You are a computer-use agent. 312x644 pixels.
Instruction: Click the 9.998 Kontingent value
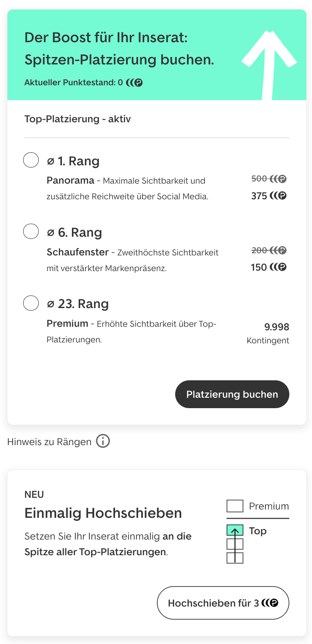pyautogui.click(x=277, y=327)
